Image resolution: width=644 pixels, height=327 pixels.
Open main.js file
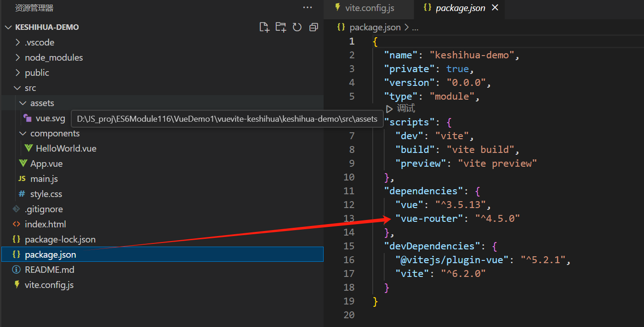click(x=162, y=179)
